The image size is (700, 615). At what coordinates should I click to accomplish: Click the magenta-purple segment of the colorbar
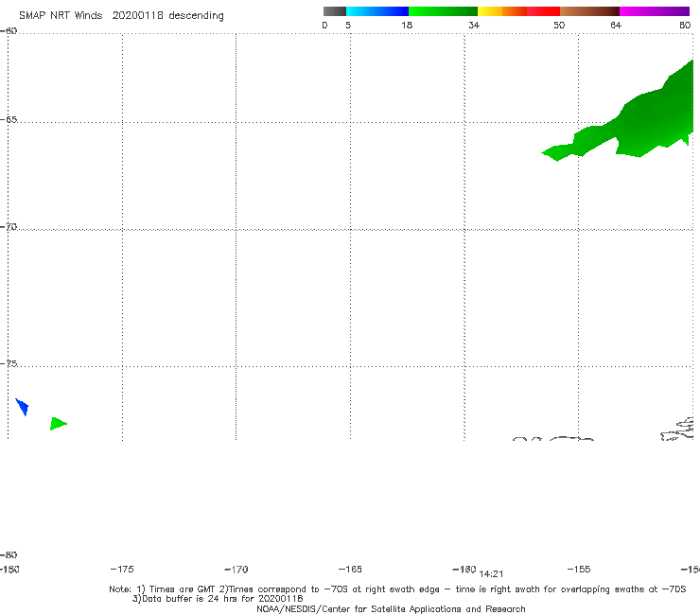click(655, 11)
